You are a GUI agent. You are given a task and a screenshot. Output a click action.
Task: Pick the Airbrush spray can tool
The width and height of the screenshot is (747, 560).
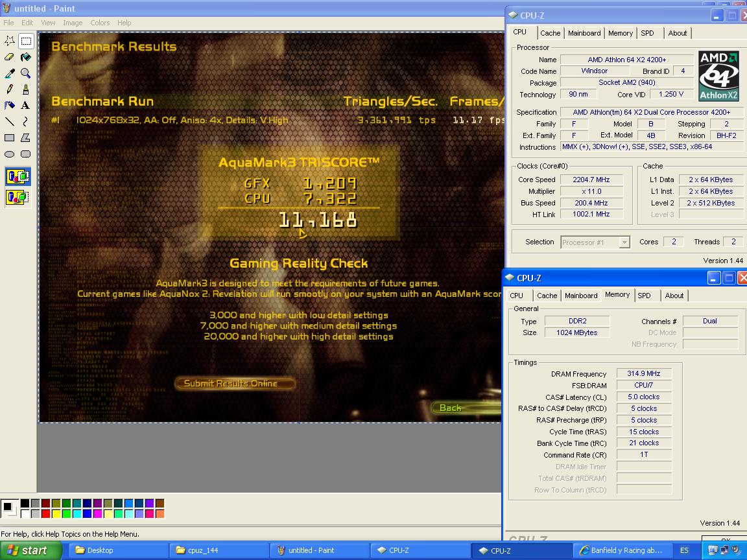pyautogui.click(x=10, y=105)
